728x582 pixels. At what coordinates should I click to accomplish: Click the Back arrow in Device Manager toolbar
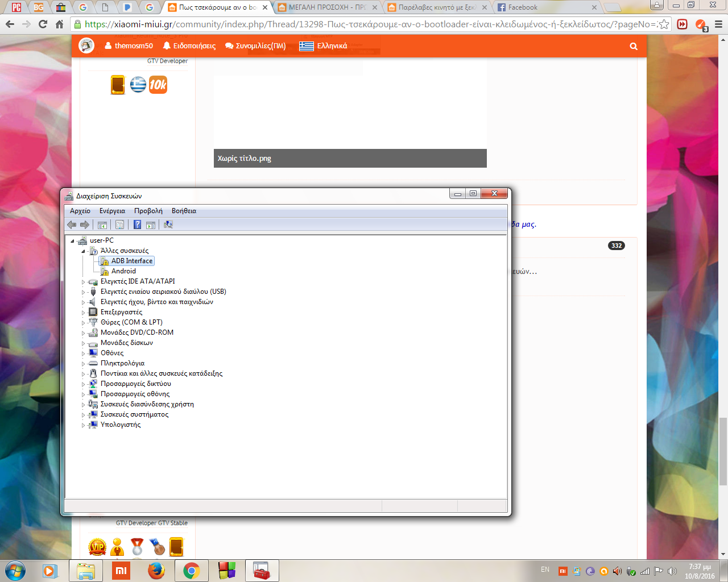(72, 225)
